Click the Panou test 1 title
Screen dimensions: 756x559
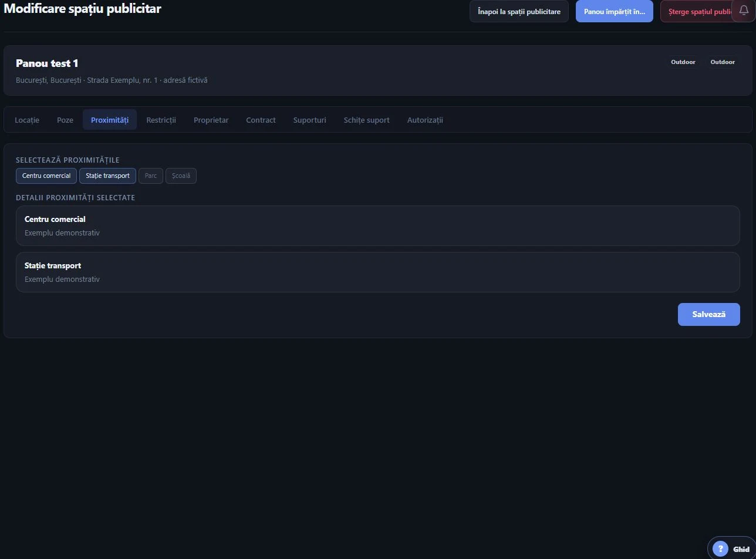point(47,63)
